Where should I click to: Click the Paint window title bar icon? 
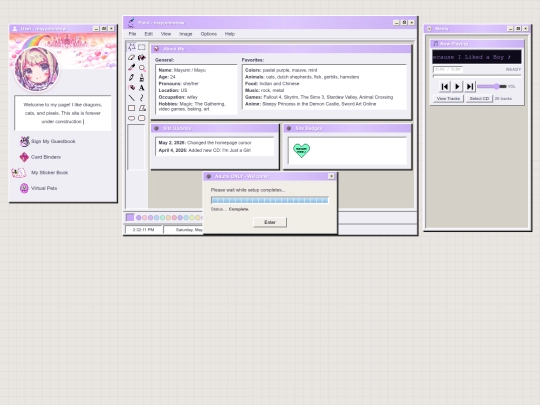[x=131, y=23]
